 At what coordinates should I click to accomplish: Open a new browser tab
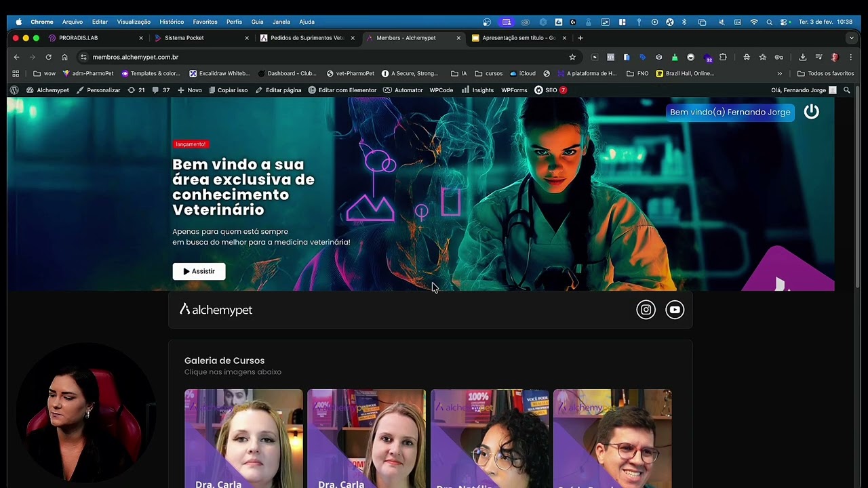580,38
